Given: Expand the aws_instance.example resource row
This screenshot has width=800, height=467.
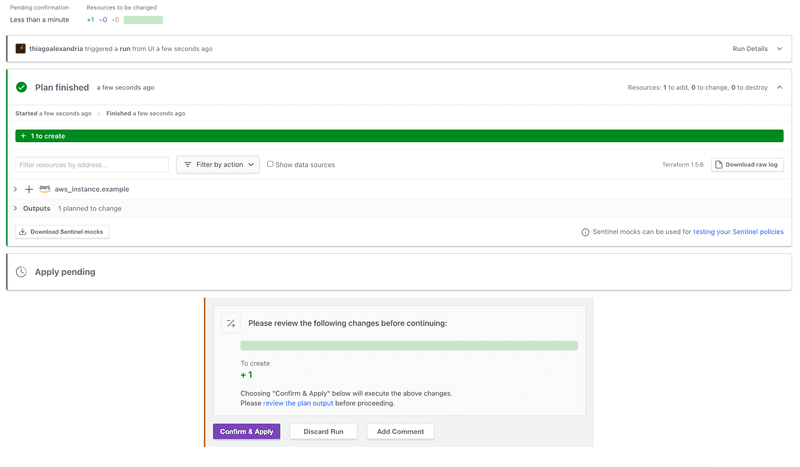Looking at the screenshot, I should click(15, 189).
